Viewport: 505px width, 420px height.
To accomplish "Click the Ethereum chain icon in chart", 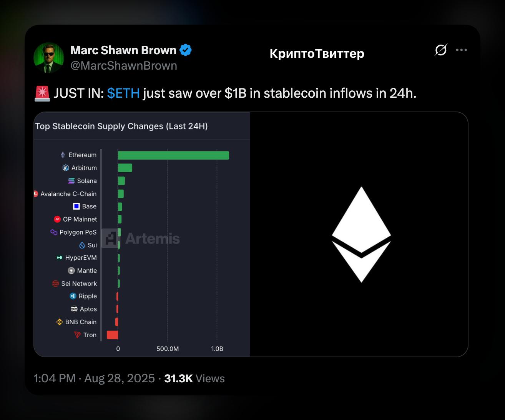I will tap(63, 155).
